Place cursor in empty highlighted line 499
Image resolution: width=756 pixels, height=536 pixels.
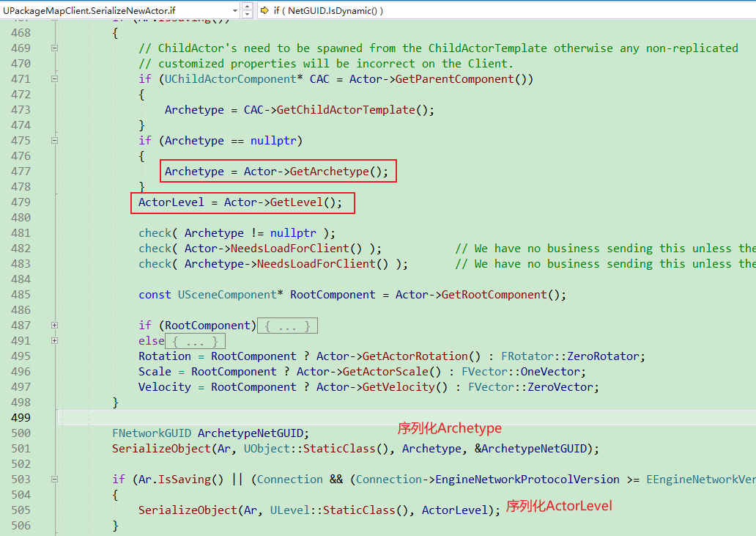(407, 418)
